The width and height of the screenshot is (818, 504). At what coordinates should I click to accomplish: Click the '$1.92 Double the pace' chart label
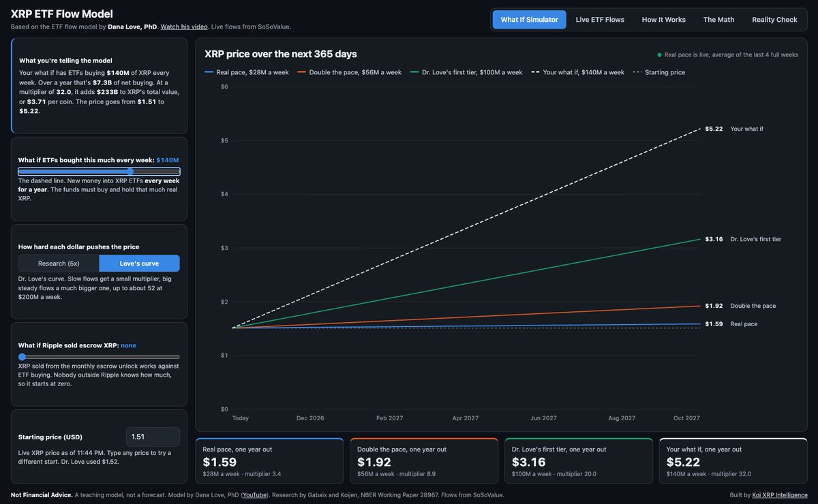pyautogui.click(x=740, y=306)
